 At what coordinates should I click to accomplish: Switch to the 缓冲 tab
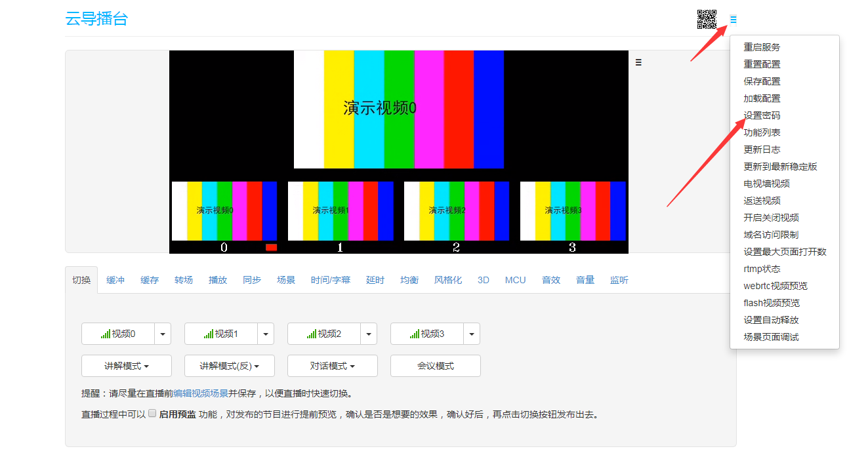[x=115, y=280]
